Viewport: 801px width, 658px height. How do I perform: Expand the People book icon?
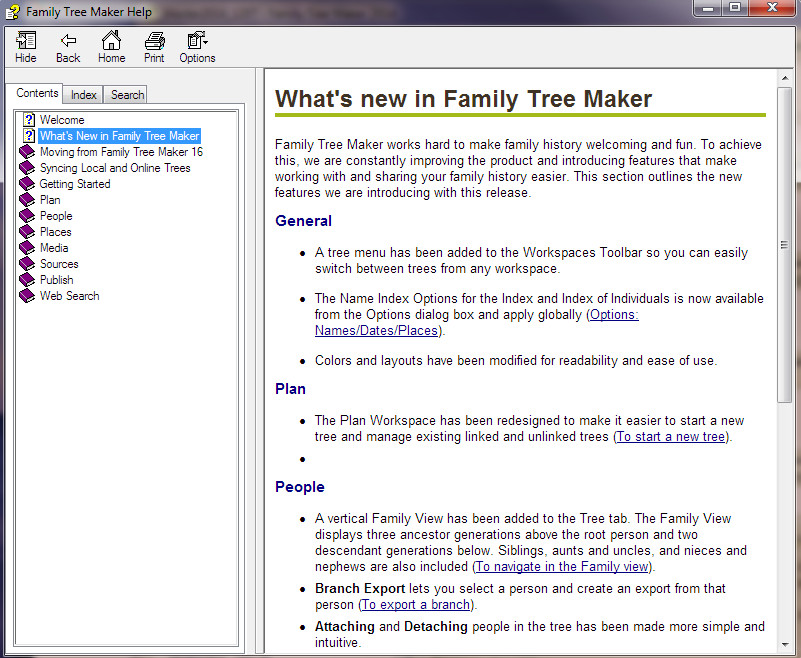point(27,216)
